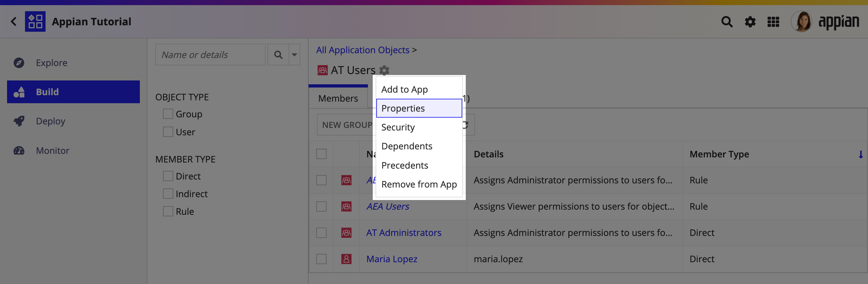Click the NEW GROUP button
This screenshot has width=868, height=284.
coord(347,125)
